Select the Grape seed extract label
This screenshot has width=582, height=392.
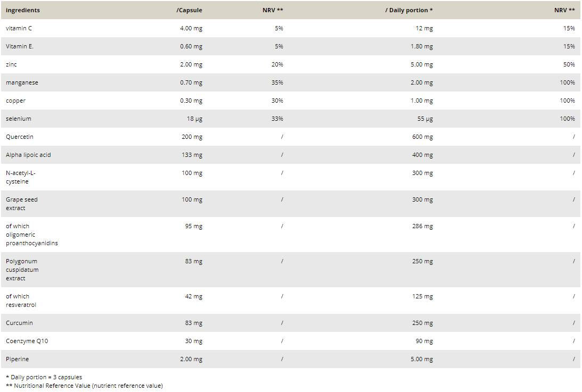(x=22, y=204)
